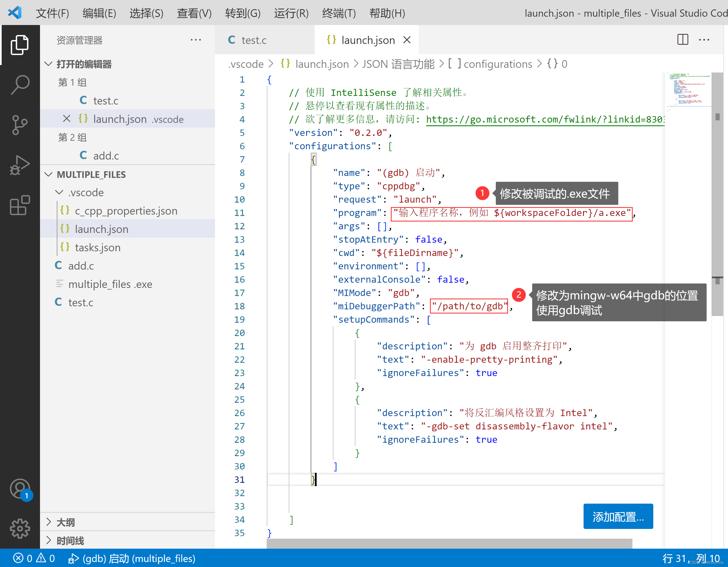Click the split editor icon
Screen dimensions: 728x567
coord(682,40)
